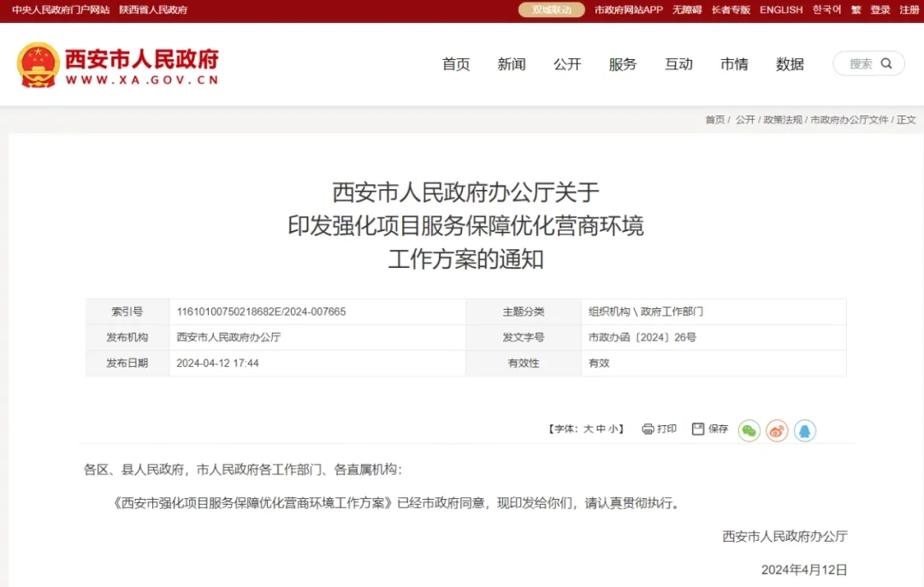Click 政策法规 in the breadcrumb

pyautogui.click(x=783, y=120)
